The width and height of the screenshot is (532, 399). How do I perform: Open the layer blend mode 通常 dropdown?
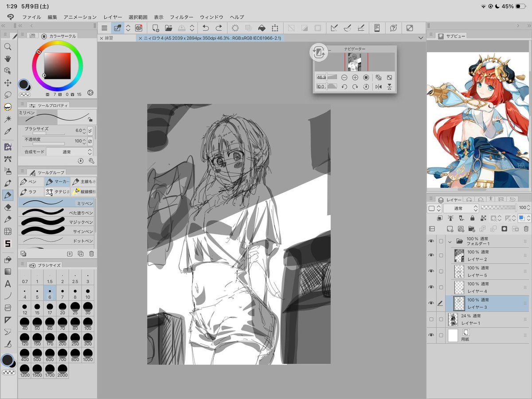click(461, 208)
